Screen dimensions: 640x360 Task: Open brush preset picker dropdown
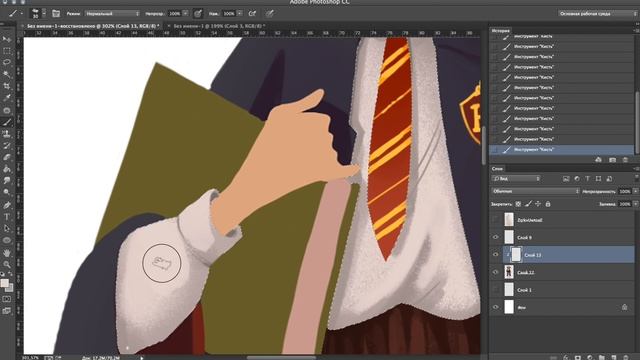coord(44,13)
